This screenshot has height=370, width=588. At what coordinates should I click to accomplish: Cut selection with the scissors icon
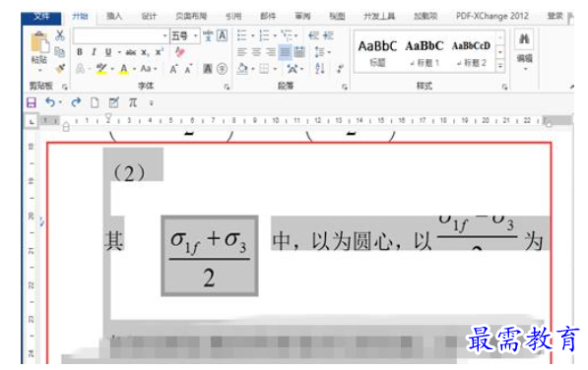pyautogui.click(x=60, y=35)
